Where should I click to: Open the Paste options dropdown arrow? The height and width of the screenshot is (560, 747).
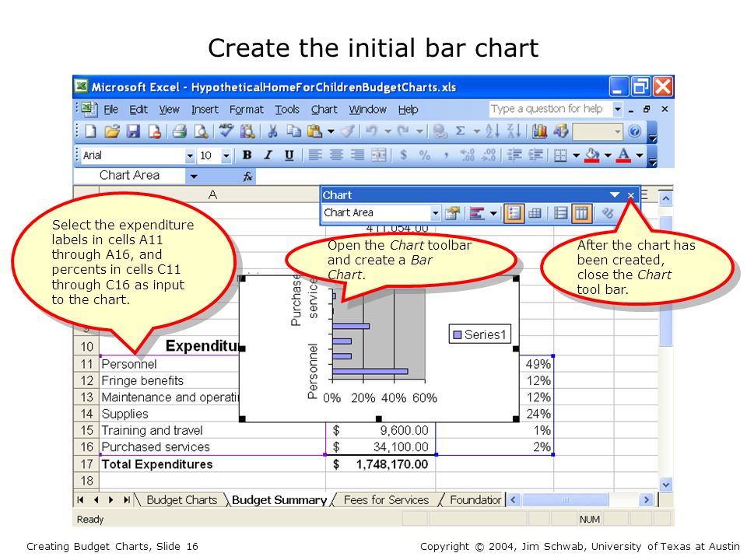pos(331,131)
